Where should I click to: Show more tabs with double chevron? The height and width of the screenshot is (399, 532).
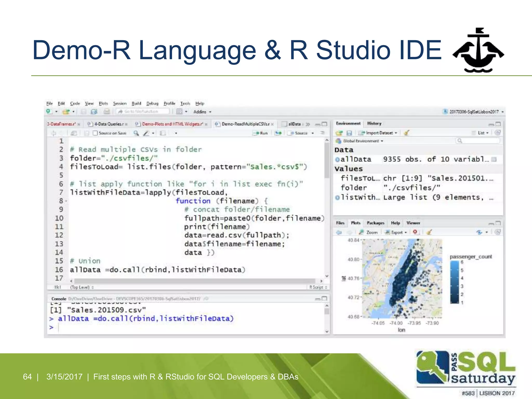point(308,124)
